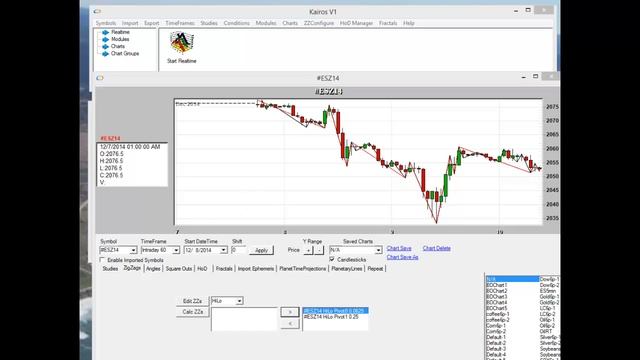Open the ZZConfigure menu
The height and width of the screenshot is (360, 640).
(318, 23)
